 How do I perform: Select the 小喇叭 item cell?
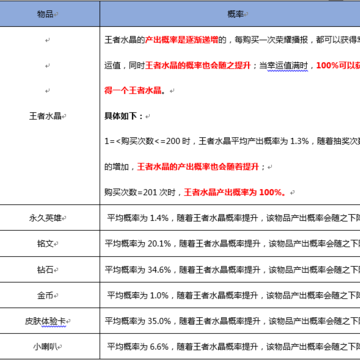49,346
